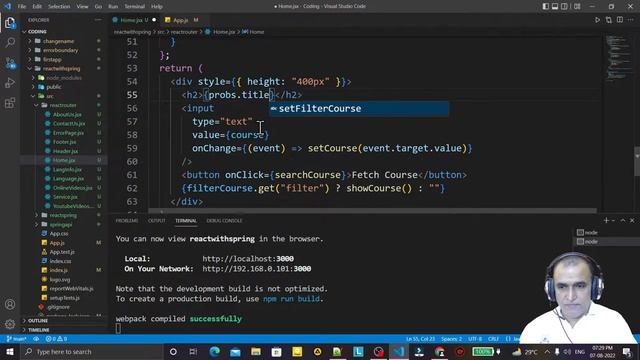Open the Extensions view
The width and height of the screenshot is (640, 360).
(10, 103)
